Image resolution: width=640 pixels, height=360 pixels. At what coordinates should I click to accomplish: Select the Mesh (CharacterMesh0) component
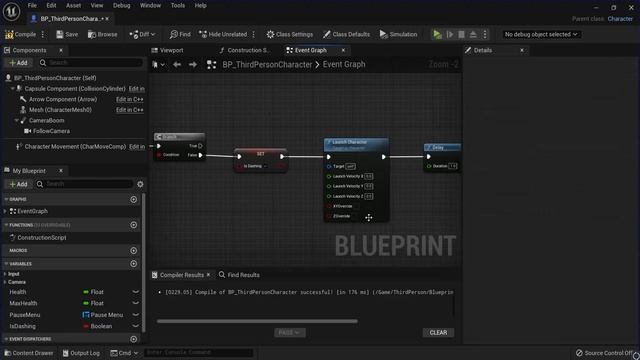click(60, 110)
